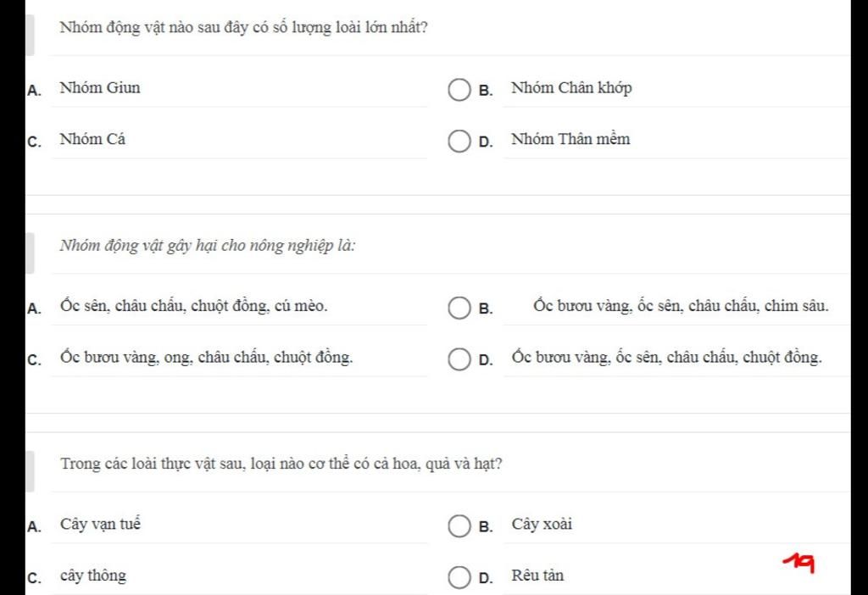Screen dimensions: 868x595
Task: Click answer 'Ốc bươu vàng, ong, châu chấu, chuột đồng'
Action: pyautogui.click(x=207, y=358)
